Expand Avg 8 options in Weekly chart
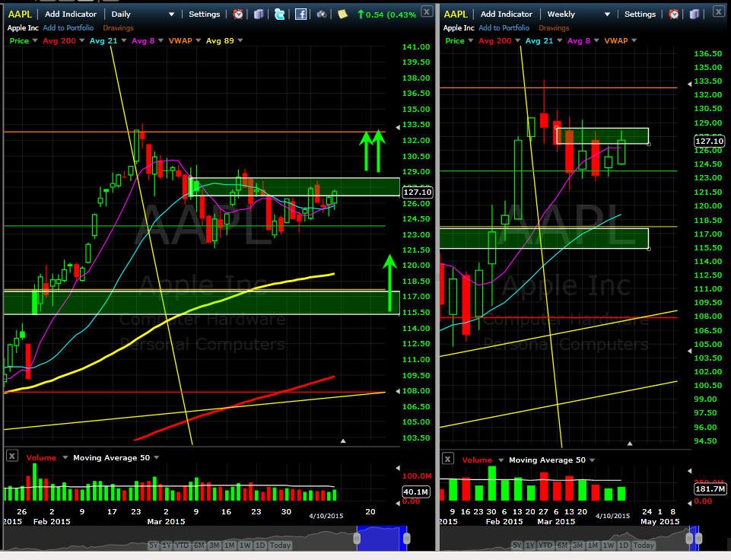Screen dimensions: 731x560 [596, 40]
